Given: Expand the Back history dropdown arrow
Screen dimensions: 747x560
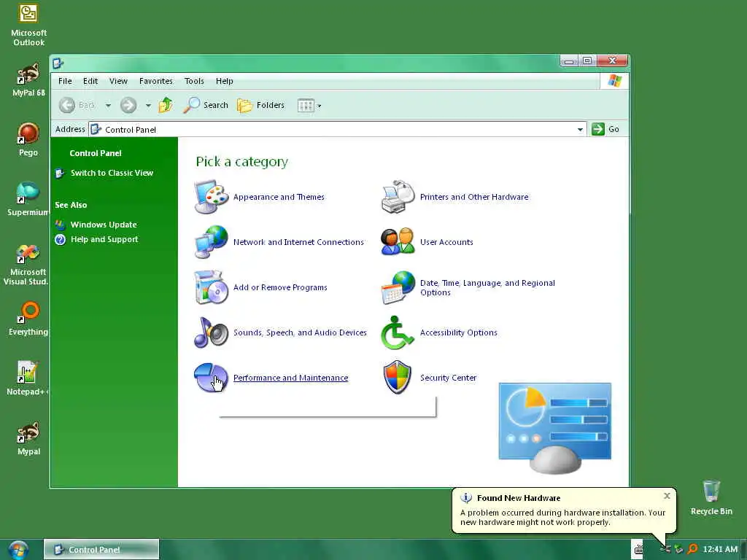Looking at the screenshot, I should pos(108,105).
